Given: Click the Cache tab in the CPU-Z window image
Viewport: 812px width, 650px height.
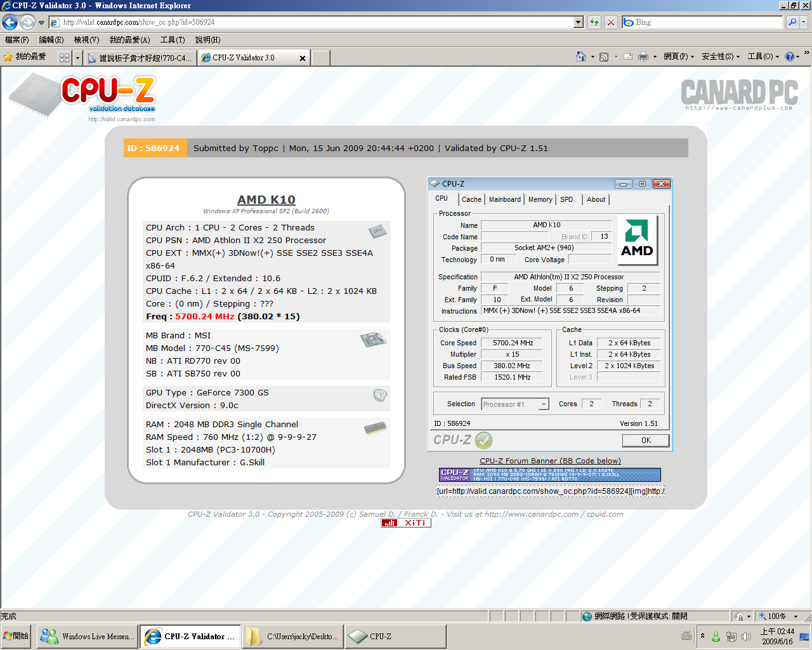Looking at the screenshot, I should coord(471,199).
